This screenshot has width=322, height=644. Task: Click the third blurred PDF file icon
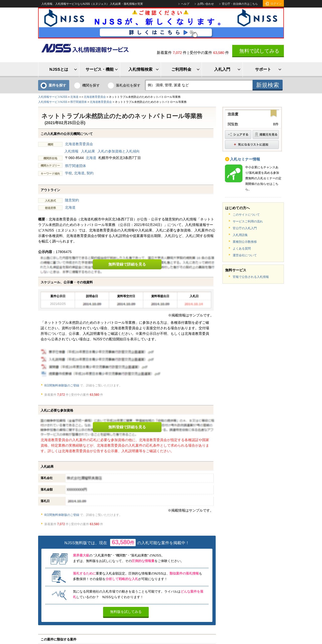(x=44, y=367)
